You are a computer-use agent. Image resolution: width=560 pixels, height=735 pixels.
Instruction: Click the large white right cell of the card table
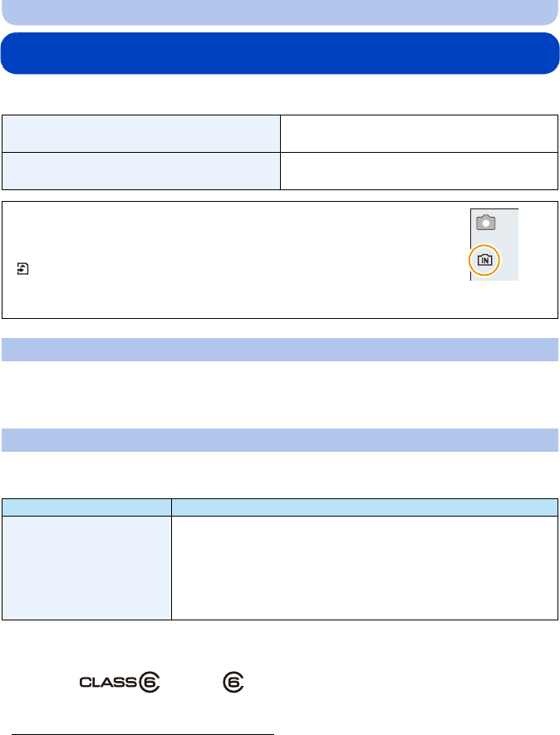tap(364, 567)
